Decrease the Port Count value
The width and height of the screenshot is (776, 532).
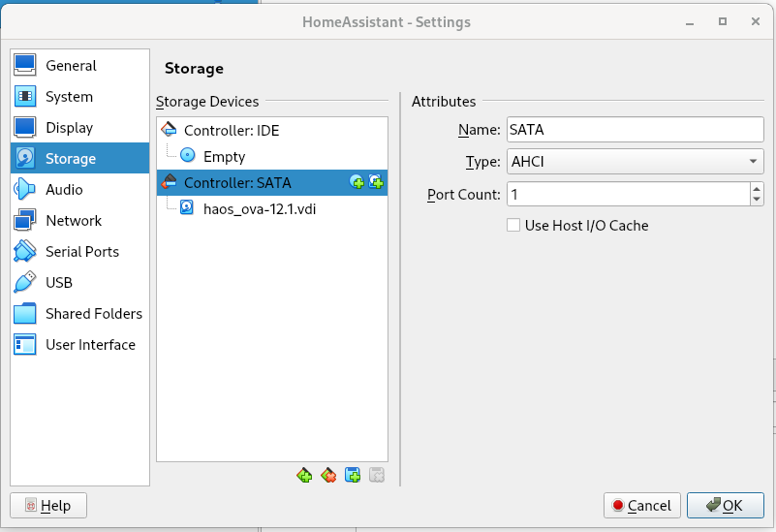coord(756,200)
